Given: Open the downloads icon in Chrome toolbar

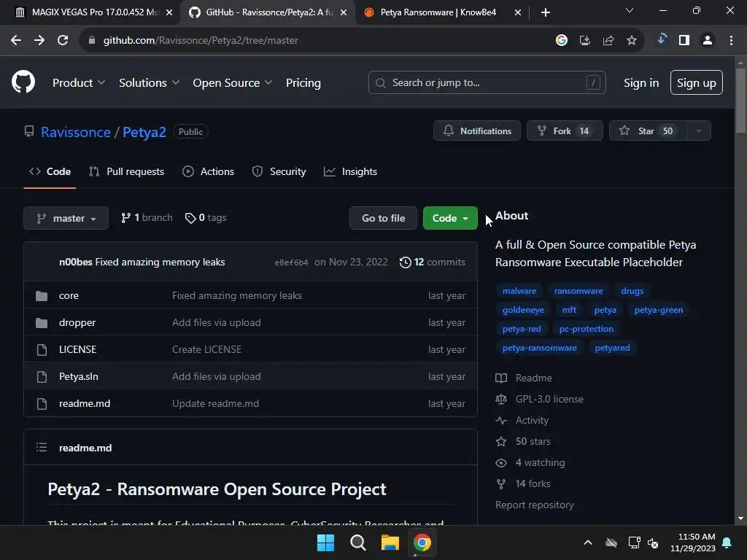Looking at the screenshot, I should point(661,39).
